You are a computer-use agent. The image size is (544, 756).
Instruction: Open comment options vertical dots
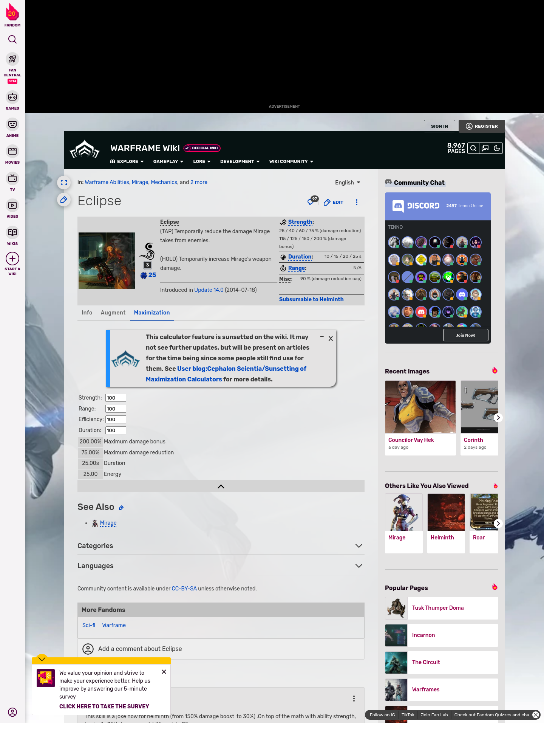click(x=354, y=699)
